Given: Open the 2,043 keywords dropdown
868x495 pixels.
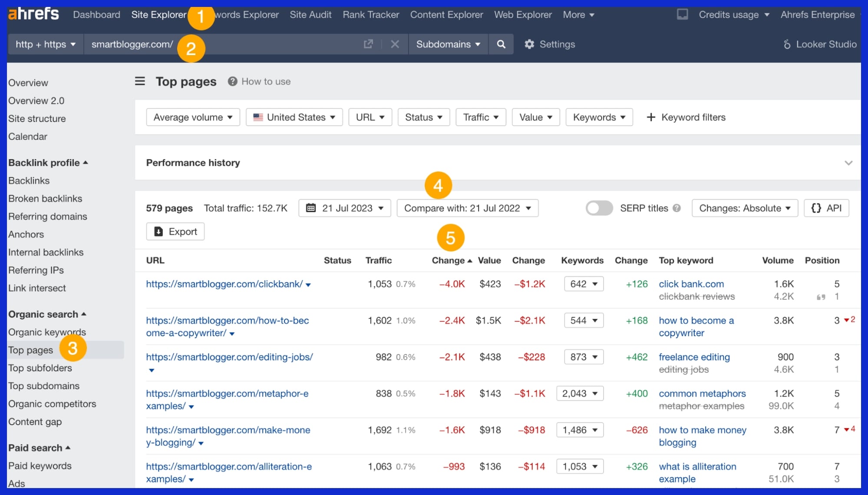Looking at the screenshot, I should tap(580, 393).
